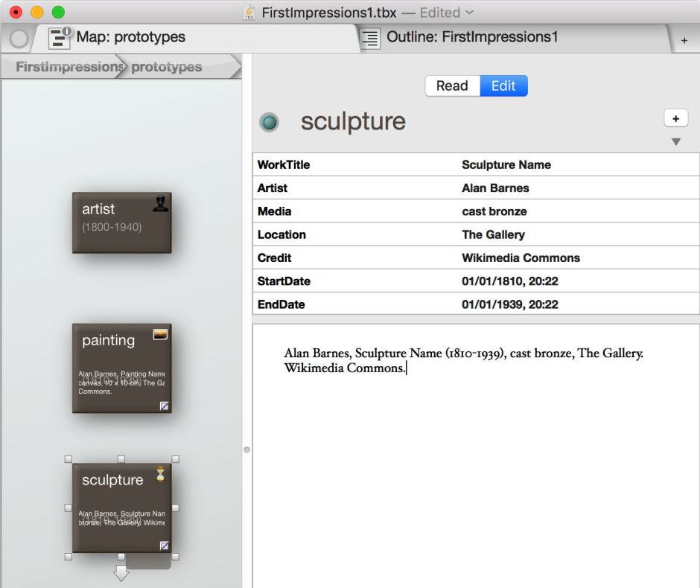
Task: Click the text indicator icon on sculpture note
Action: pyautogui.click(x=164, y=546)
